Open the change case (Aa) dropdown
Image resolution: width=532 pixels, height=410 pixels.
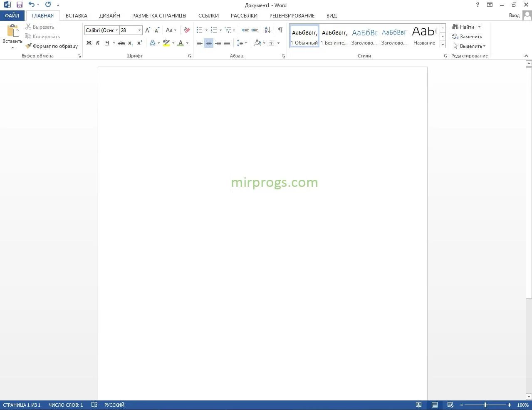(171, 30)
